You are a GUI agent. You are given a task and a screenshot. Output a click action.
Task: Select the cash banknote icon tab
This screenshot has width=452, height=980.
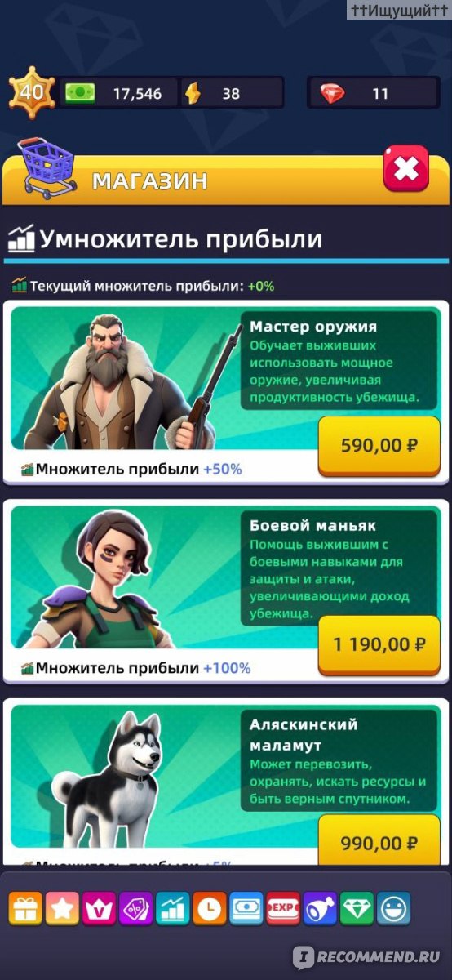tap(246, 907)
